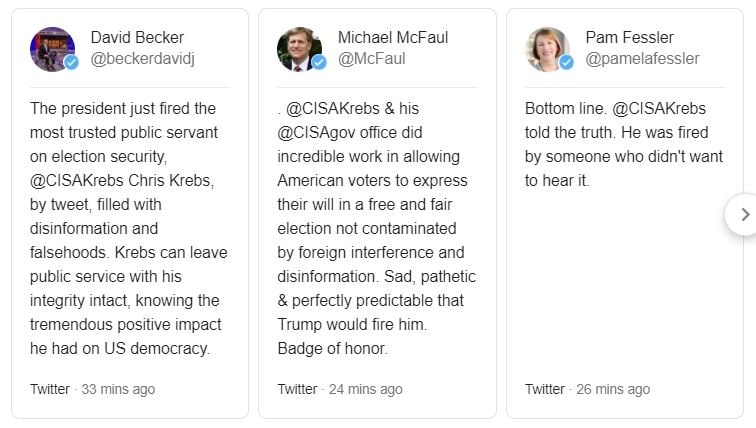The height and width of the screenshot is (428, 756).
Task: Open the @pamelafessler handle link
Action: [x=642, y=59]
